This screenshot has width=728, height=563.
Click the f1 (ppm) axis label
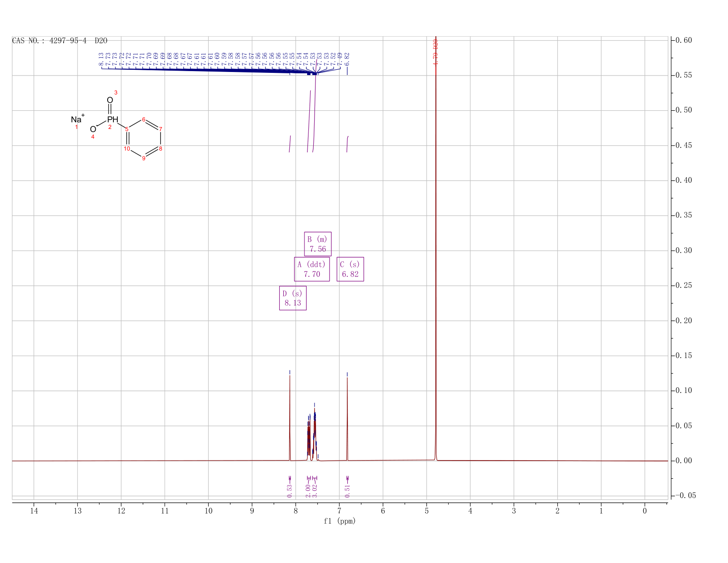(x=340, y=521)
